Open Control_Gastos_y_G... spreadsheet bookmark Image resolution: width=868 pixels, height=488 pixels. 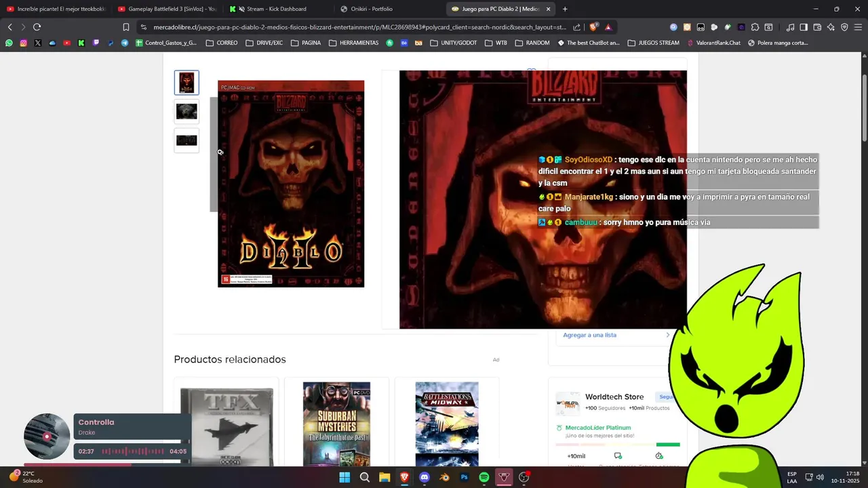pos(166,43)
